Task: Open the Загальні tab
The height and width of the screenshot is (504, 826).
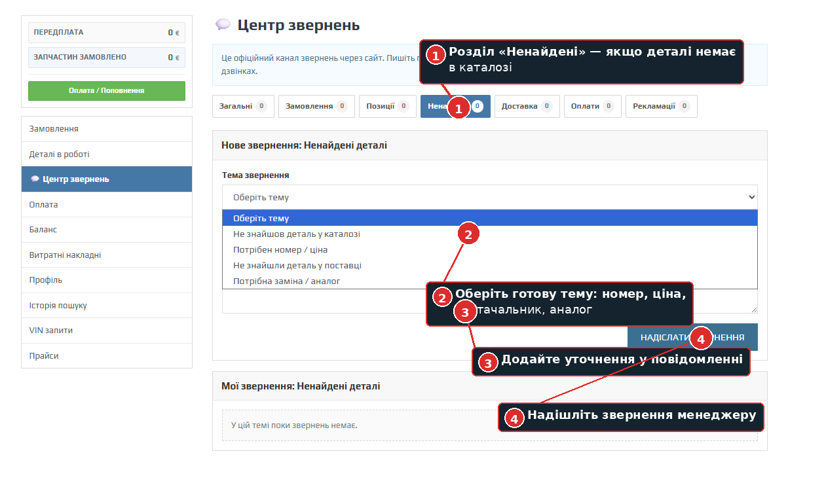Action: click(243, 106)
